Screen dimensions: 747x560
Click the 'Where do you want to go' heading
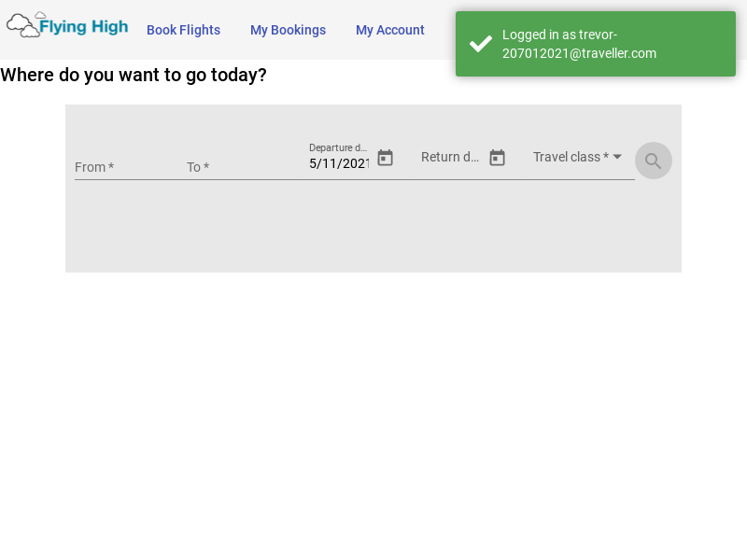(134, 75)
